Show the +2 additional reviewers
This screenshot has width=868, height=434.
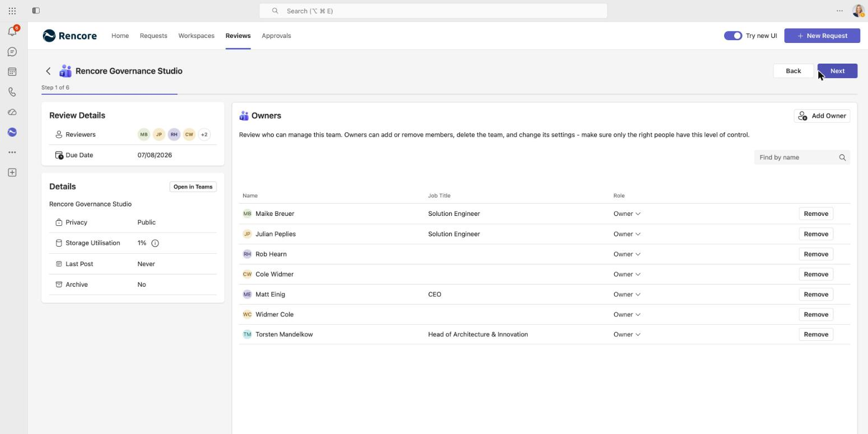coord(204,134)
